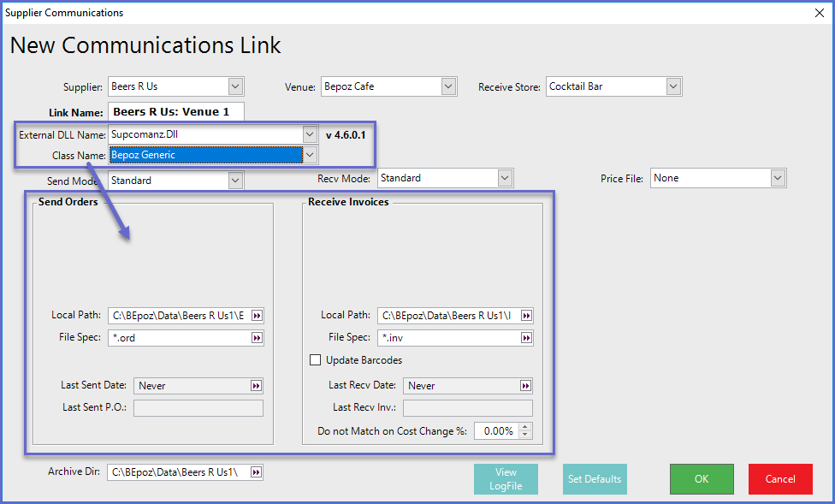Expand the Venue dropdown

pyautogui.click(x=448, y=86)
